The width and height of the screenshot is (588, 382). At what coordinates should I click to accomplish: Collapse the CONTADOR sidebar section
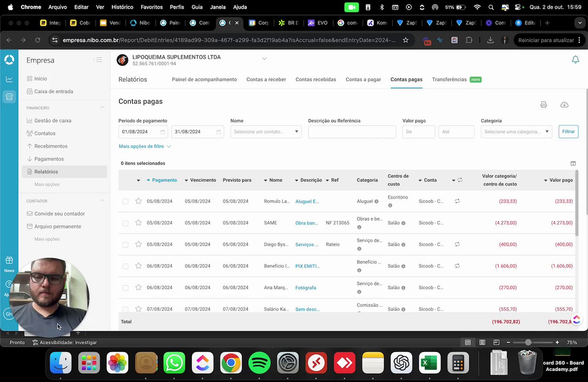click(102, 201)
